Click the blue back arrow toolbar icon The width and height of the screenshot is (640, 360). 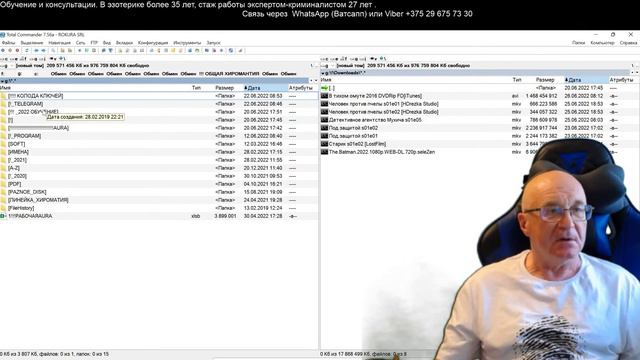(36, 51)
